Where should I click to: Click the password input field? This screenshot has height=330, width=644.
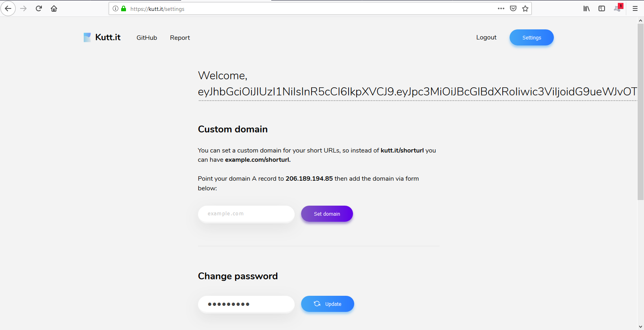[x=246, y=304]
